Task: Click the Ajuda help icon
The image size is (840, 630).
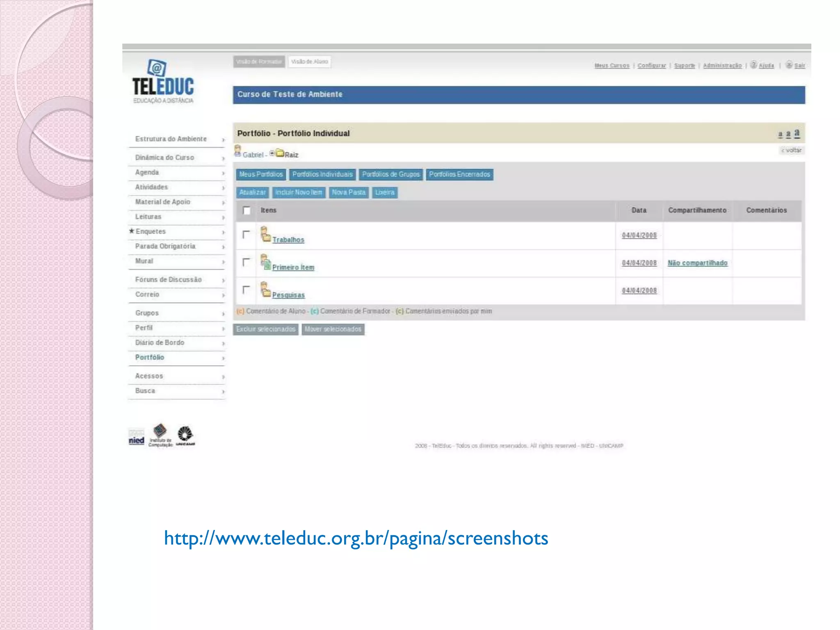Action: point(753,65)
